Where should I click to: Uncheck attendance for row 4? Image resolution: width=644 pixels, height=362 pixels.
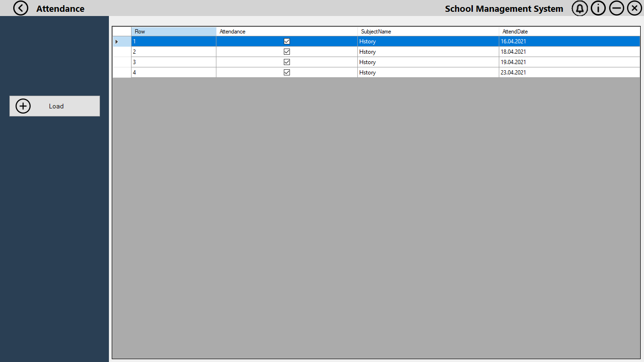click(x=287, y=72)
